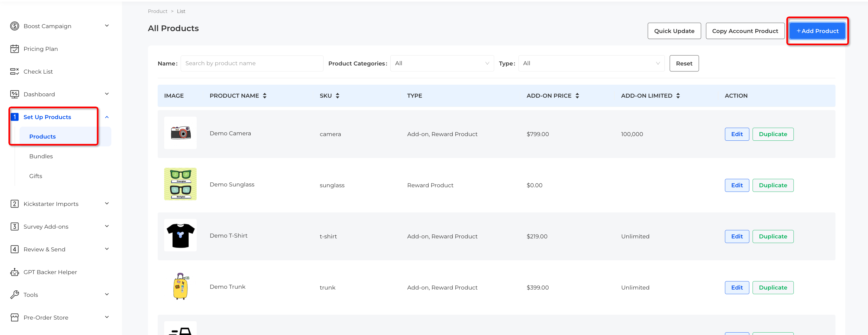The height and width of the screenshot is (335, 868).
Task: Edit the Demo Trunk product
Action: [737, 288]
